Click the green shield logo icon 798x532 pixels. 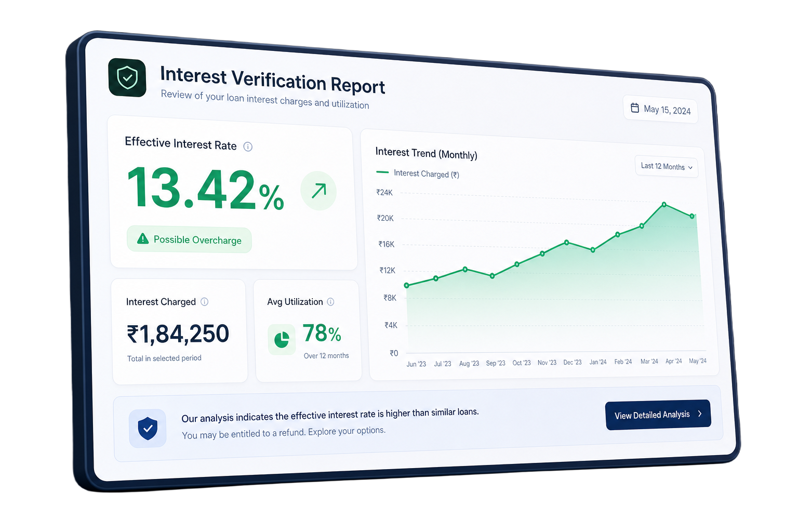click(x=127, y=78)
